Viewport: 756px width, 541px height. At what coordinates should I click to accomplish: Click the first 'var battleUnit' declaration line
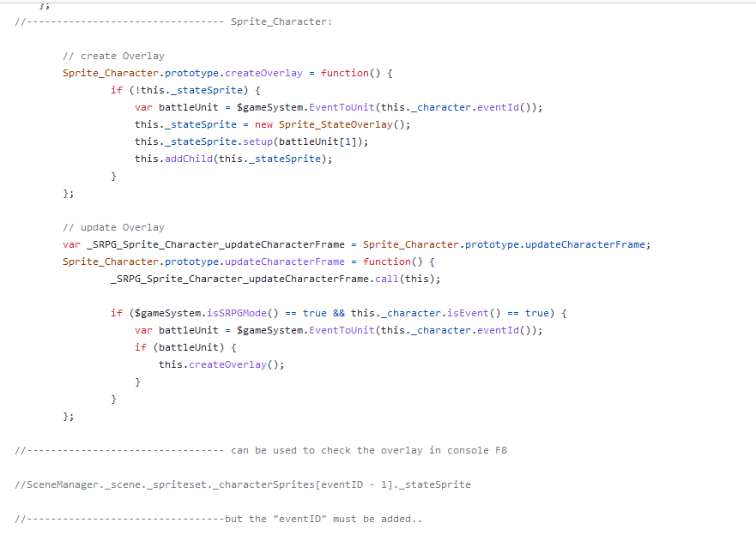tap(338, 107)
